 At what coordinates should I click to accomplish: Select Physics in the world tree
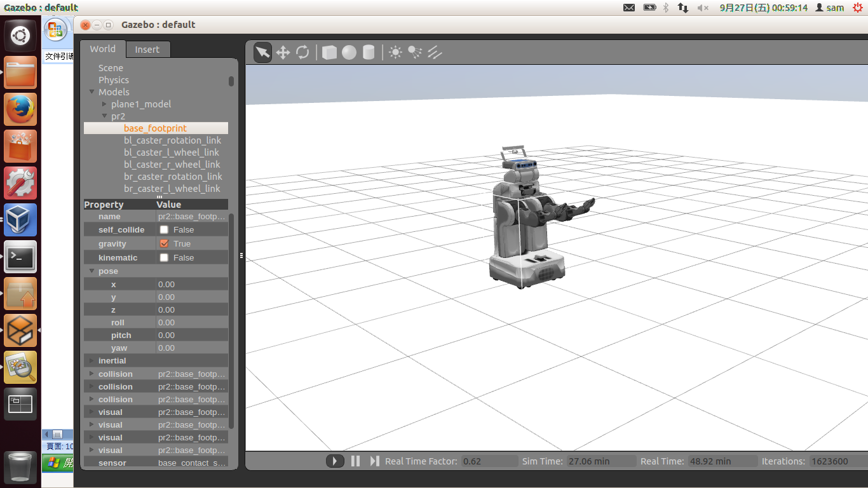pos(114,79)
